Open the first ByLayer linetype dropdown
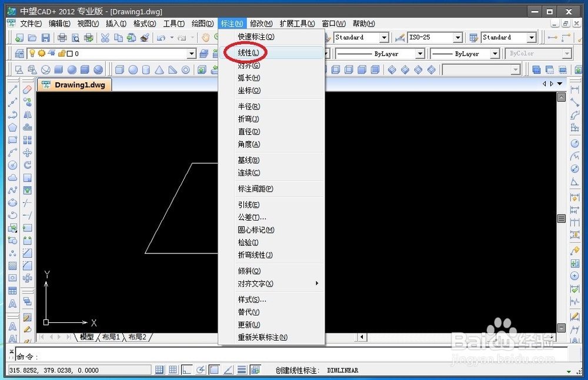The image size is (588, 380). click(x=420, y=54)
